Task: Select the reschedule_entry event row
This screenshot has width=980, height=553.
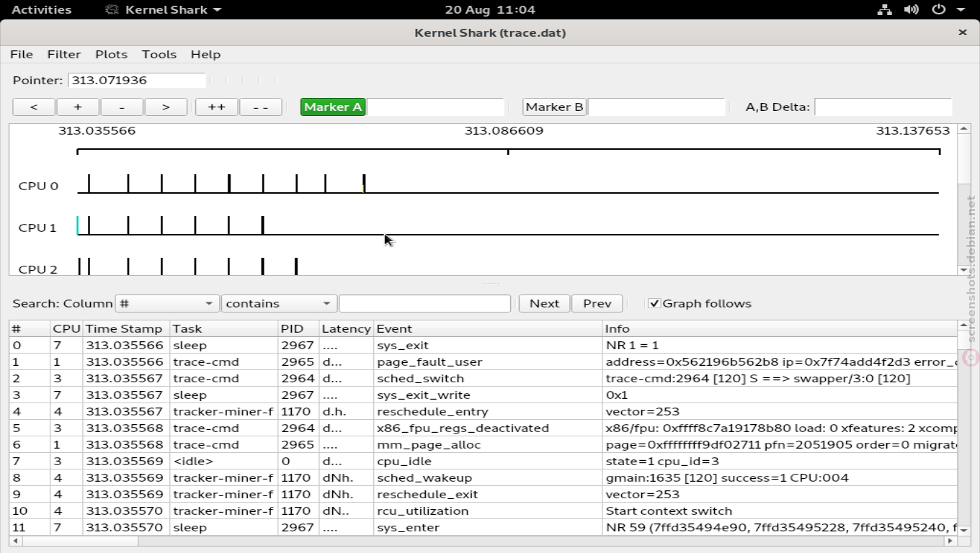Action: tap(483, 412)
